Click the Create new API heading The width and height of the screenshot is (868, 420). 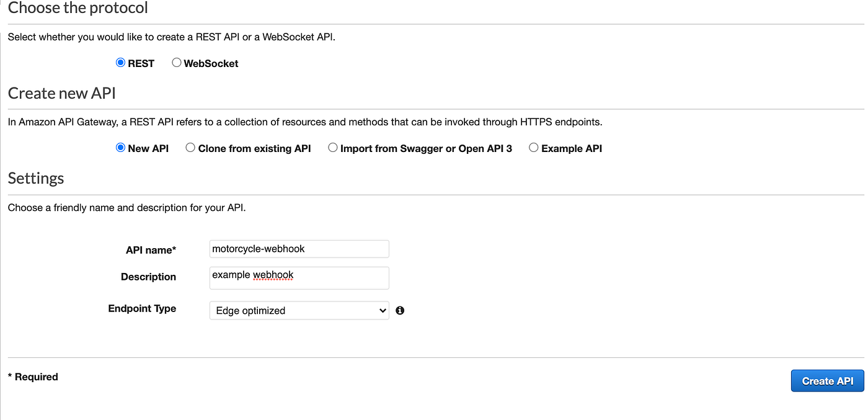point(61,93)
